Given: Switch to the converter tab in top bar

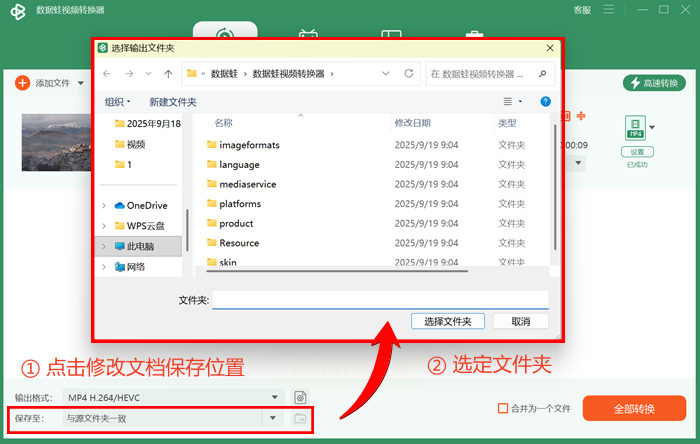Looking at the screenshot, I should coord(225,30).
